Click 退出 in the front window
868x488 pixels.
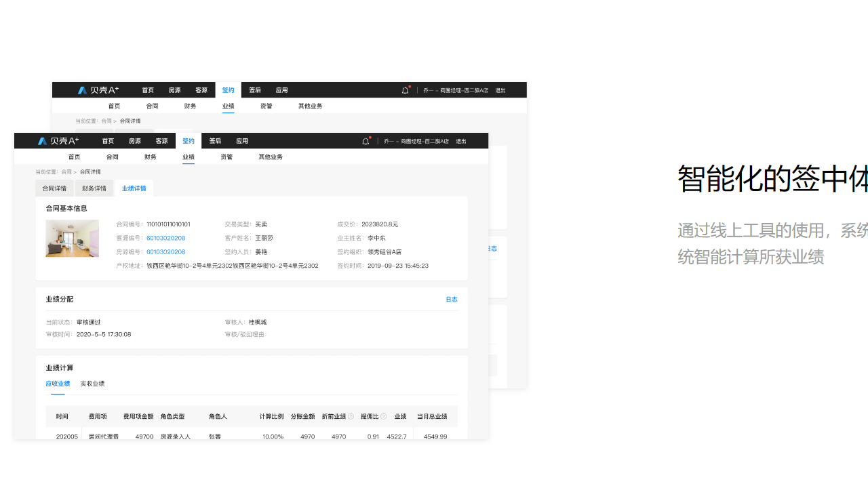(x=461, y=141)
